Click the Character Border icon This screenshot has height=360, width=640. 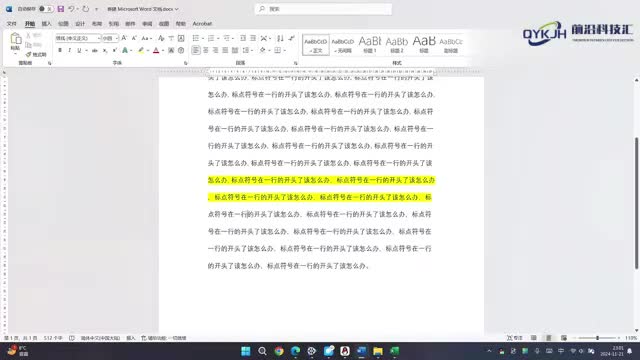(x=181, y=38)
